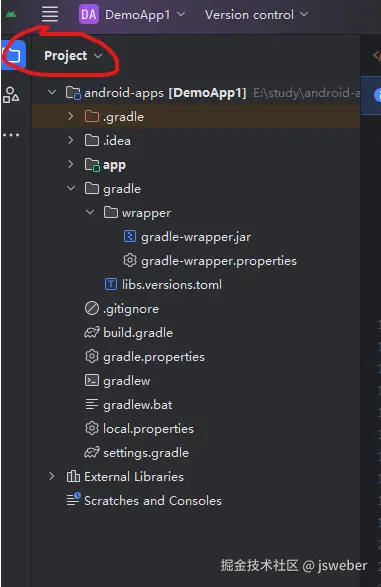381x587 pixels.
Task: Select the wrapper folder row
Action: tap(196, 212)
